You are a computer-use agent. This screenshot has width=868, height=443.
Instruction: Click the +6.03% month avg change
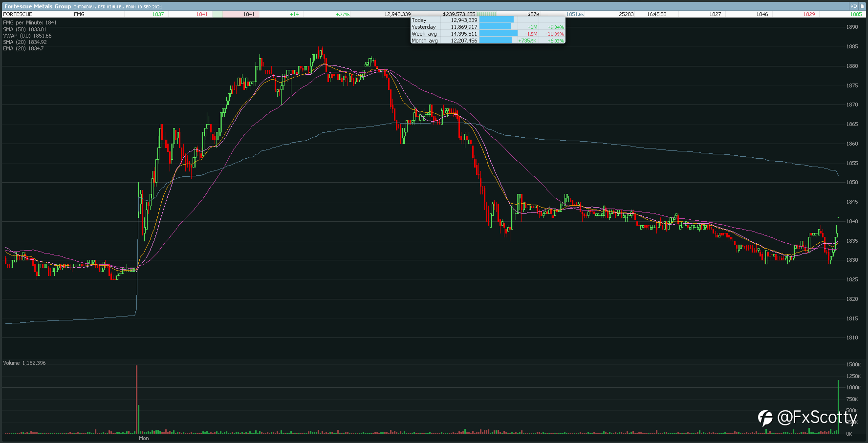click(x=556, y=41)
